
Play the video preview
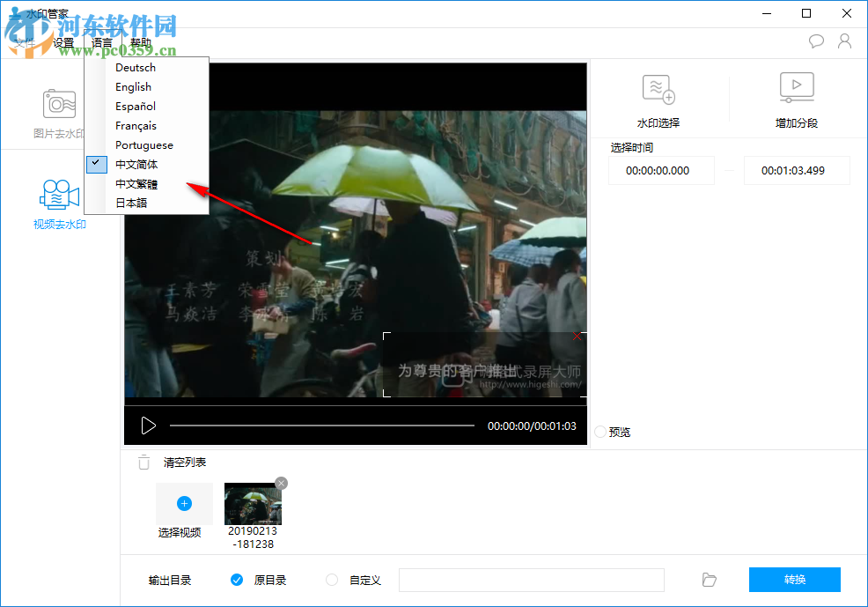(148, 426)
